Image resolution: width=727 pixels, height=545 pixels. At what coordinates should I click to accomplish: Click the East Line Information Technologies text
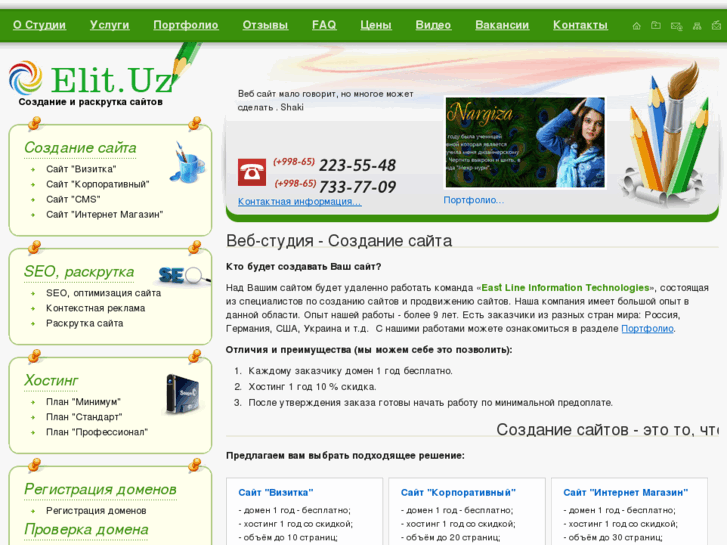(x=566, y=288)
